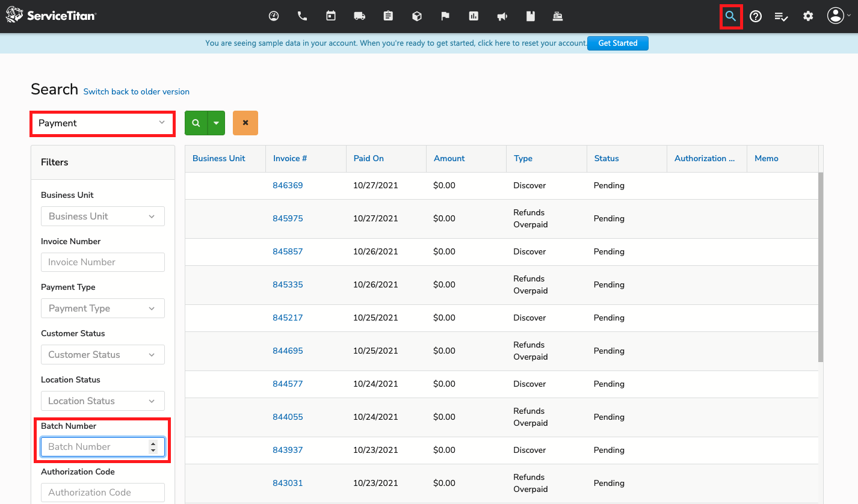This screenshot has width=858, height=504.
Task: Open the Schedule calendar icon
Action: tap(331, 16)
